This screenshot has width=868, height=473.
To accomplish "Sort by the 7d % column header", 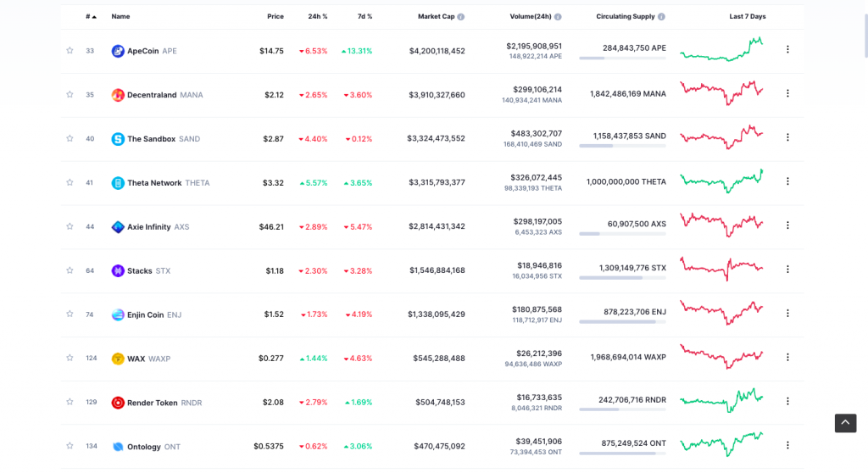I will point(364,17).
